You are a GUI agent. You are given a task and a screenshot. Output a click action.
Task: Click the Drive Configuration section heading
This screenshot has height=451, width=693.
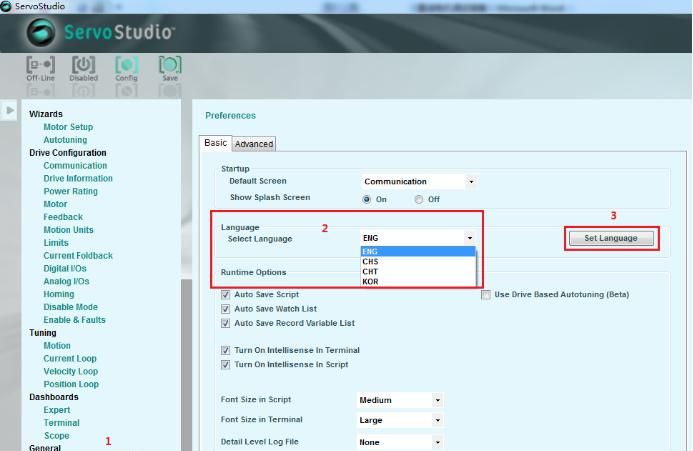click(x=68, y=153)
